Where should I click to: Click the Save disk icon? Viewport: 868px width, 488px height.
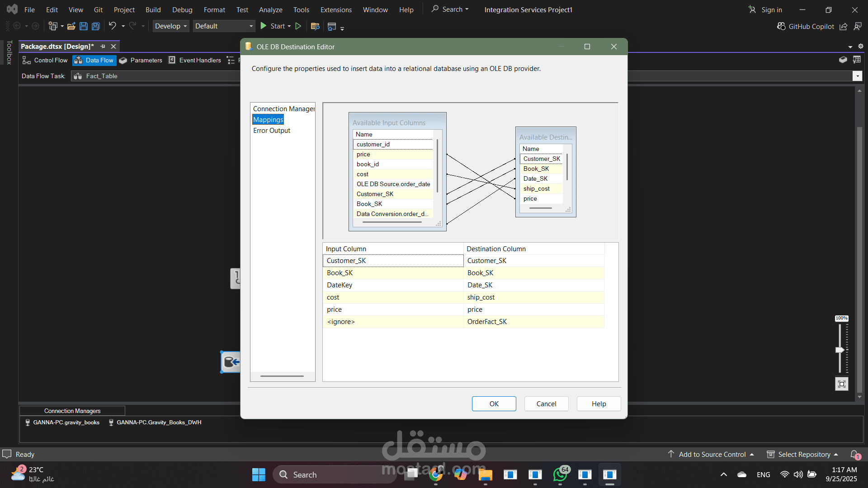pos(83,26)
